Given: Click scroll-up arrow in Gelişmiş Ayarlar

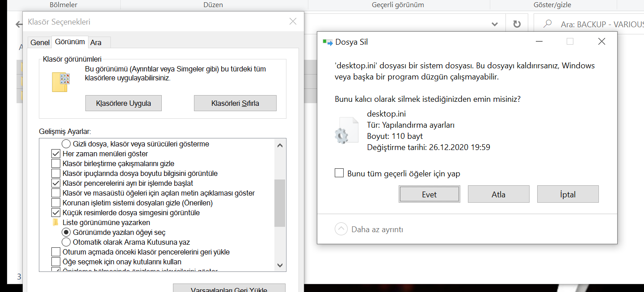Looking at the screenshot, I should click(x=280, y=145).
